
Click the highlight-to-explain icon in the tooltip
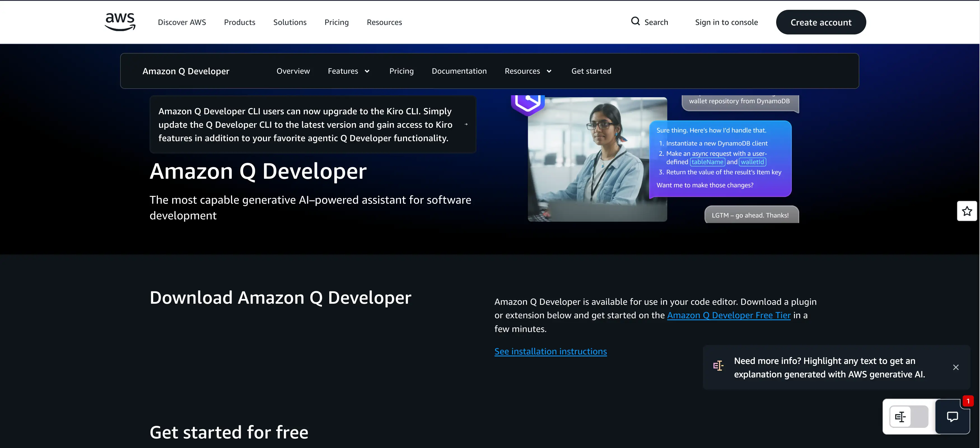click(x=718, y=366)
